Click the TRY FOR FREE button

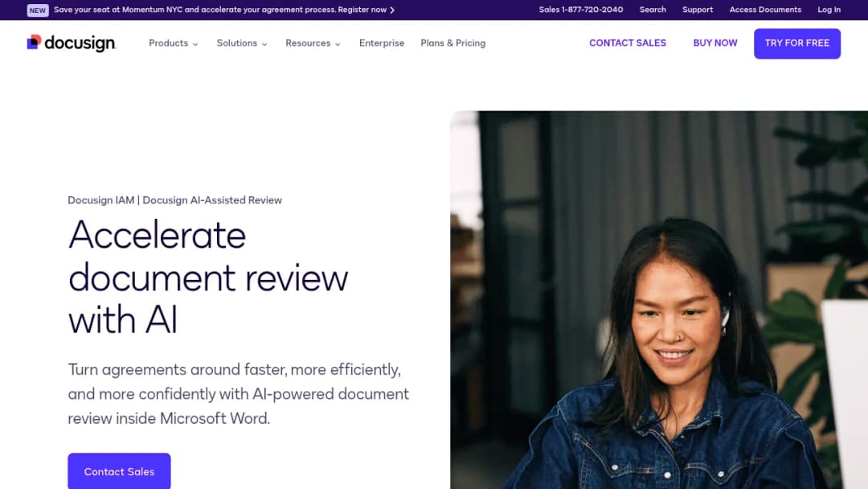[797, 43]
